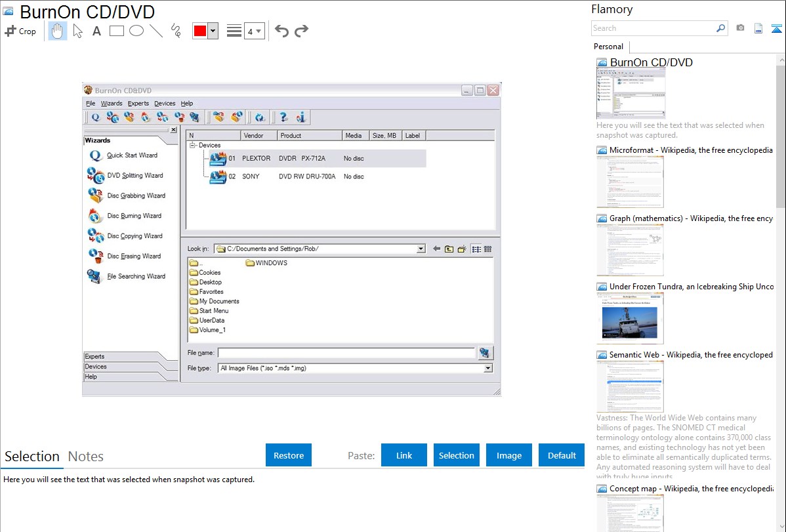Open the Help menu in BurnOn menu bar
The height and width of the screenshot is (532, 786).
(x=186, y=103)
